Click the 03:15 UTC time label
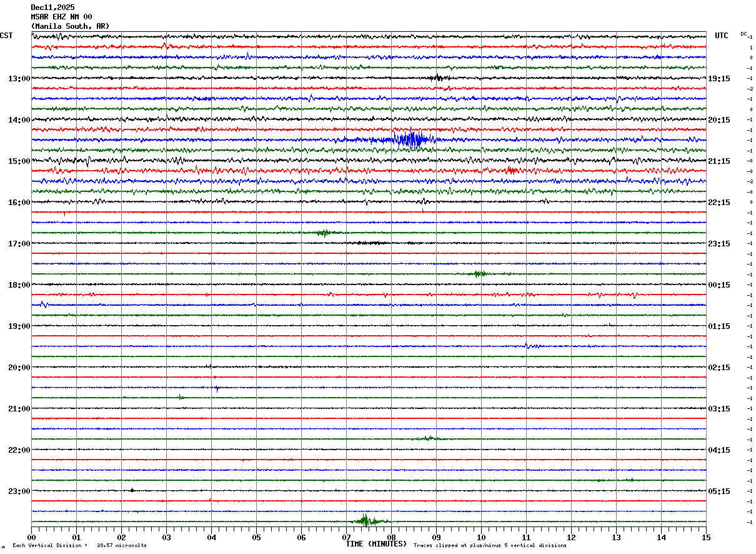 click(x=719, y=409)
